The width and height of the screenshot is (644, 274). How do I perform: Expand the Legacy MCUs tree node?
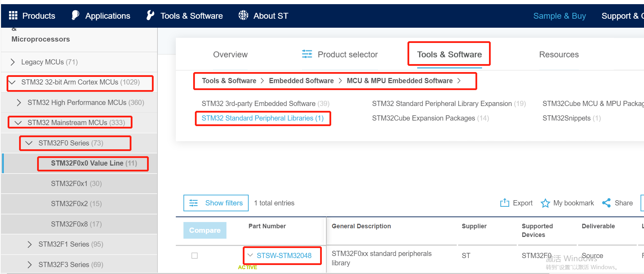click(x=13, y=62)
